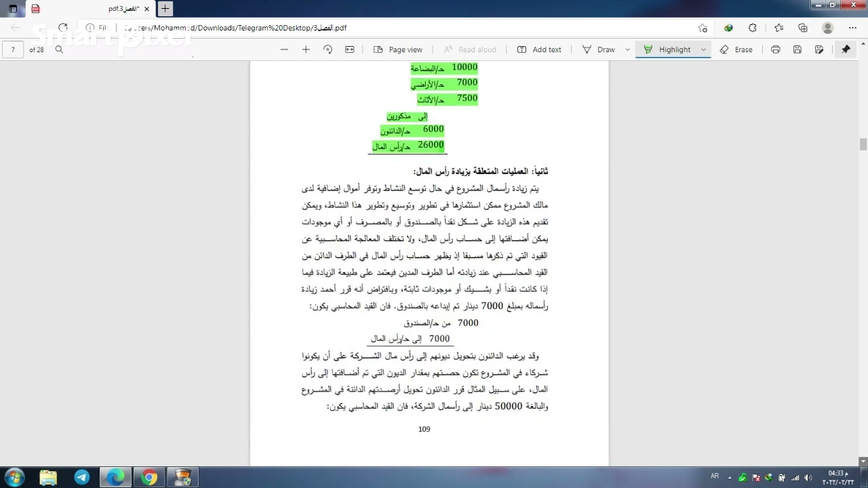Print the PDF document
The height and width of the screenshot is (488, 868).
point(776,49)
